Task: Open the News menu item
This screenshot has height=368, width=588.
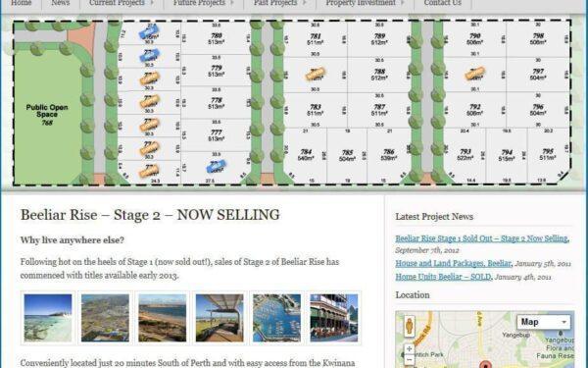Action: coord(61,3)
